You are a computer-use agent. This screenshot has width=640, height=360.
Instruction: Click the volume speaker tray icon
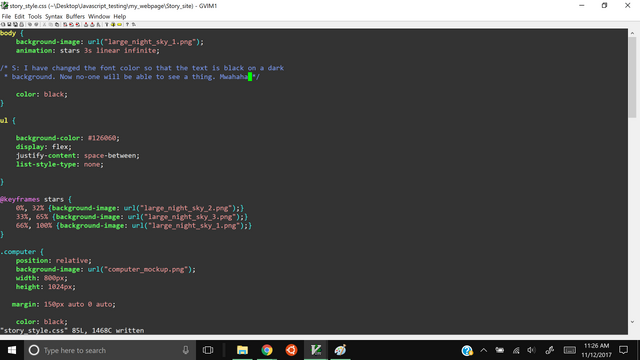click(x=531, y=350)
